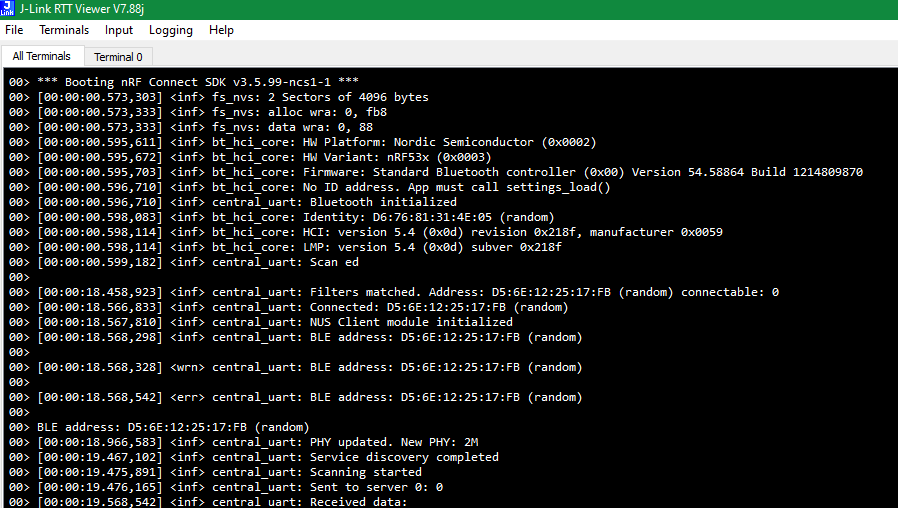Click the <wrn> 'BLE address' log line
This screenshot has height=508, width=898.
[x=296, y=367]
